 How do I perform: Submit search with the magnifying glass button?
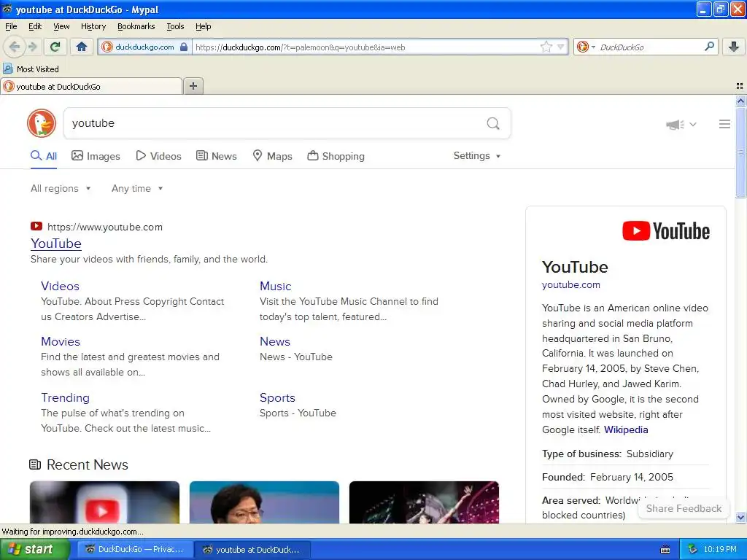click(493, 124)
